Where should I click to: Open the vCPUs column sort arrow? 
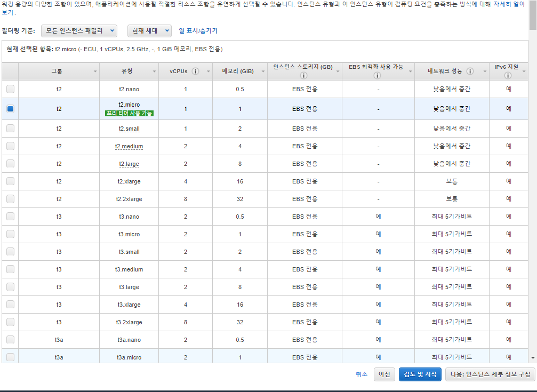208,71
